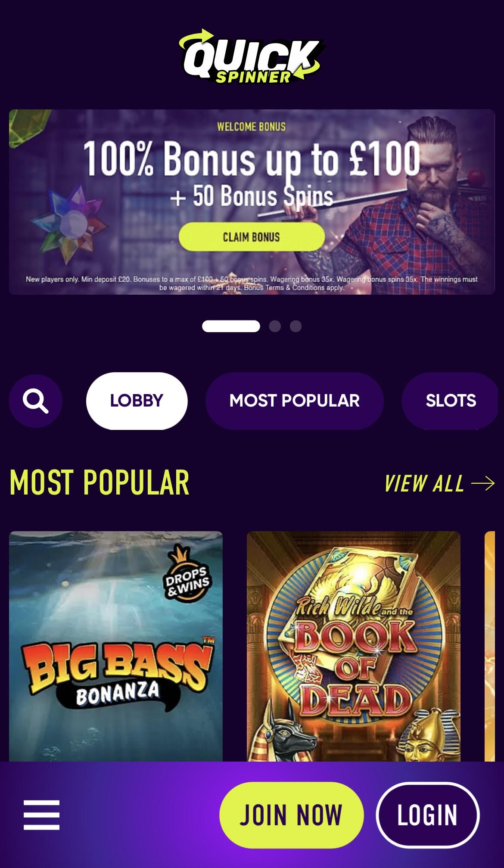Open the hamburger menu icon
Screen dimensions: 504x868
pyautogui.click(x=41, y=815)
